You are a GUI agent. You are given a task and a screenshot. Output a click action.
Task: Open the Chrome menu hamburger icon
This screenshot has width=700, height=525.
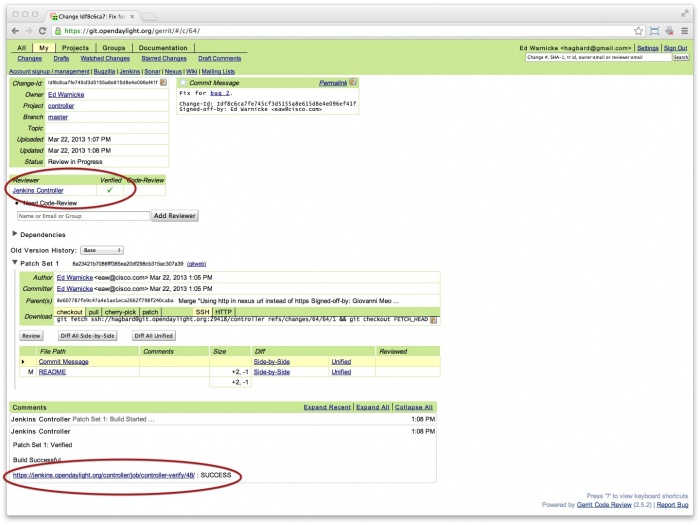tap(684, 31)
